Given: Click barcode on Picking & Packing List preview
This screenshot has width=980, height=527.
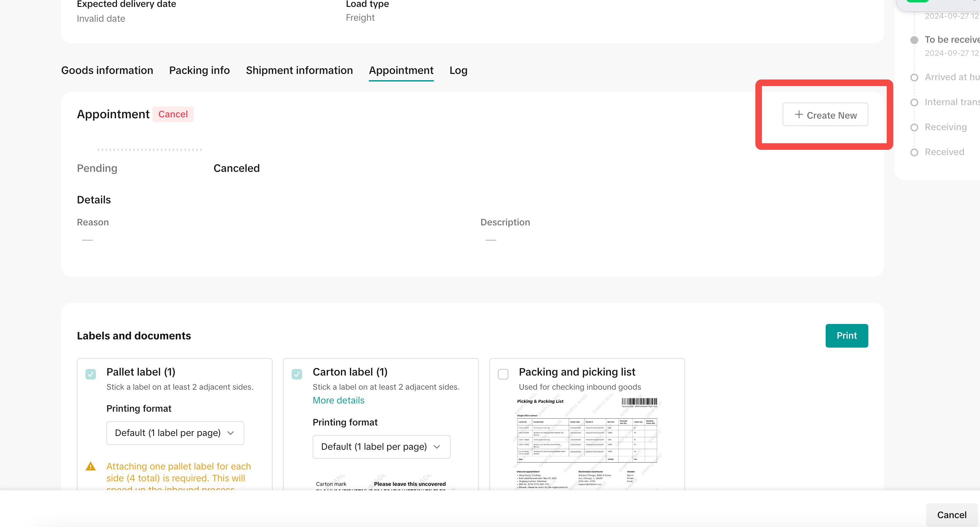Looking at the screenshot, I should click(639, 401).
